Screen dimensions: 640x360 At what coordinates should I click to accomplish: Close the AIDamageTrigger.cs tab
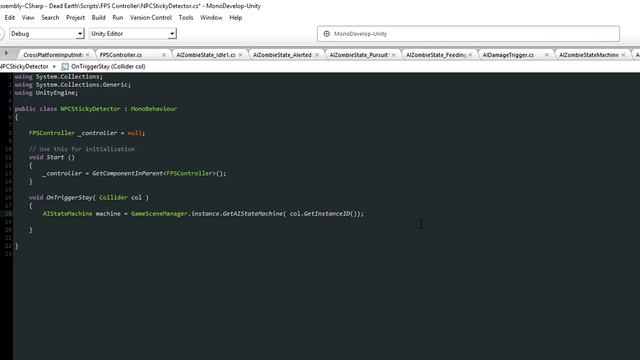pyautogui.click(x=547, y=55)
